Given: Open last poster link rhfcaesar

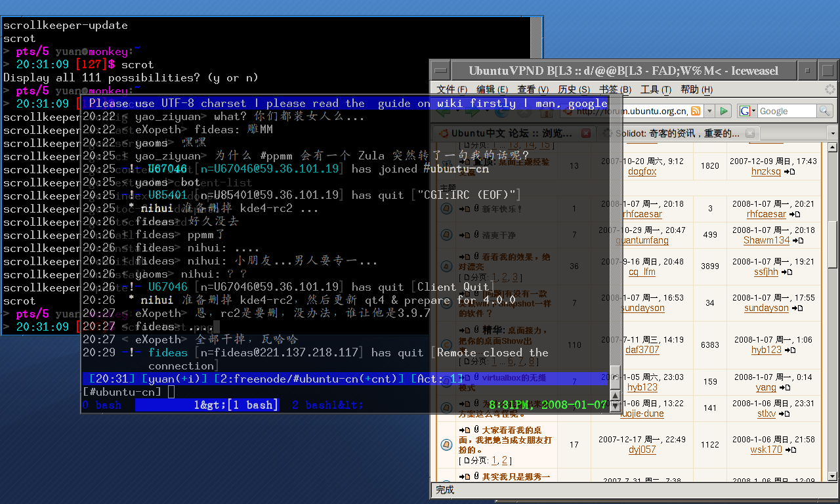Looking at the screenshot, I should 766,214.
